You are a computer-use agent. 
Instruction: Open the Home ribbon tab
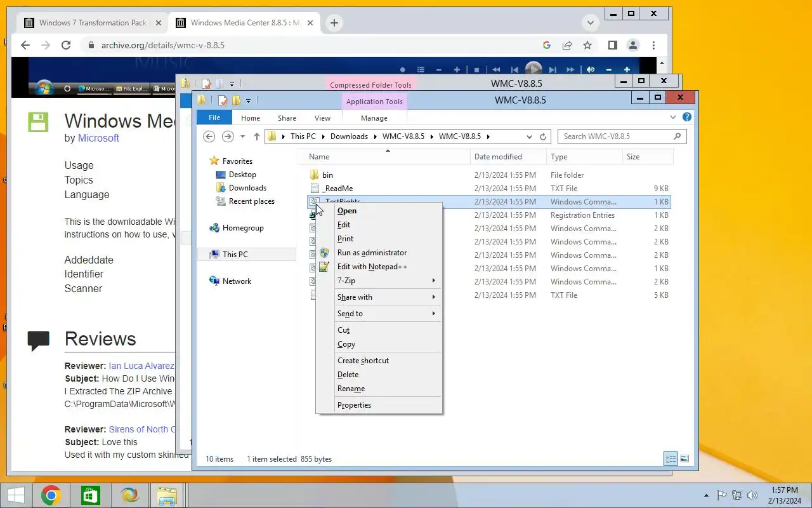250,118
